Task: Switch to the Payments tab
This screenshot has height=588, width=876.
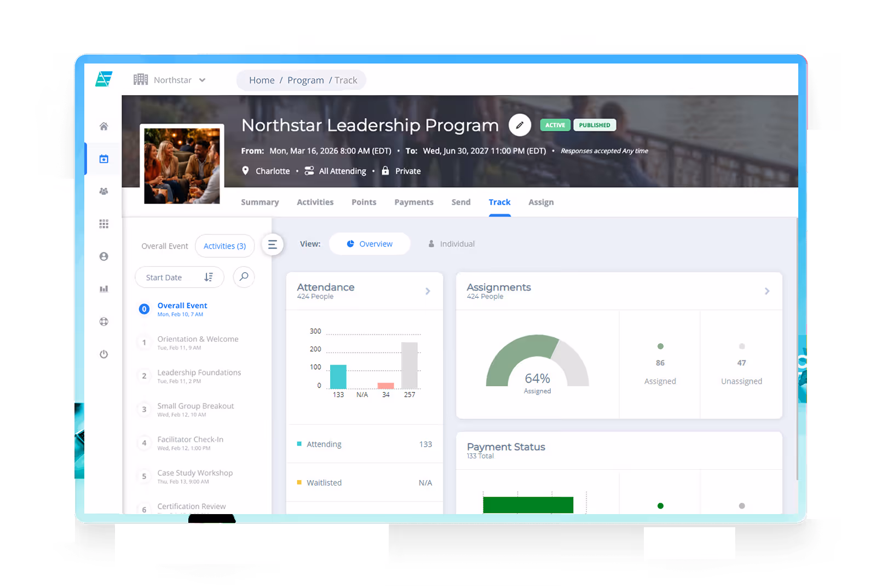Action: 414,202
